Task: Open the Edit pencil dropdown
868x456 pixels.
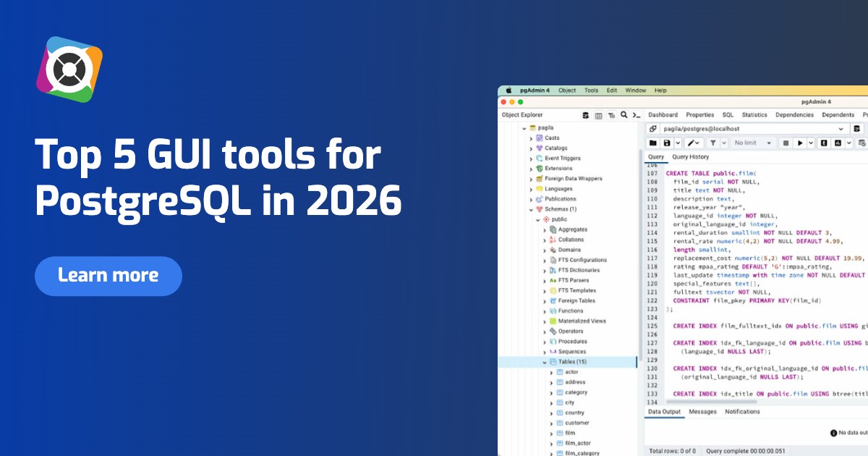Action: pyautogui.click(x=694, y=143)
